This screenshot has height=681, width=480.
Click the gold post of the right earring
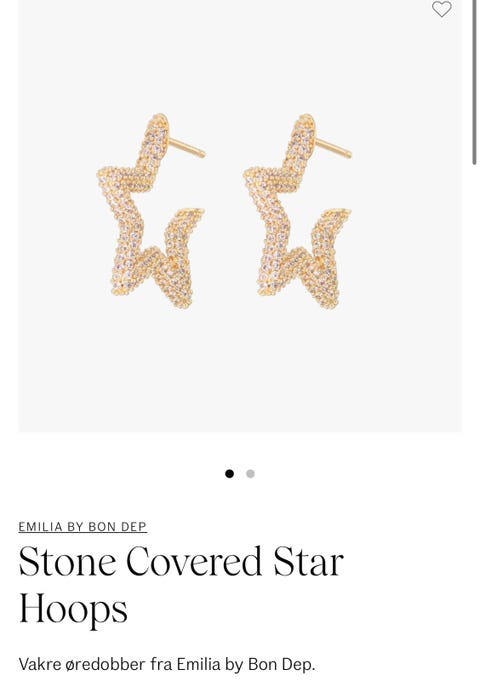pos(334,148)
